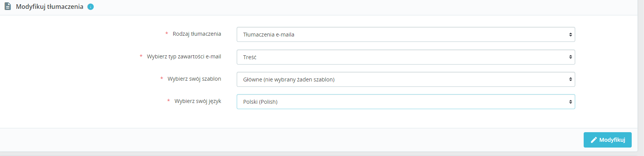Viewport: 644px width, 156px height.
Task: Click red asterisk beside Wybierz swój szablon
Action: [x=162, y=79]
